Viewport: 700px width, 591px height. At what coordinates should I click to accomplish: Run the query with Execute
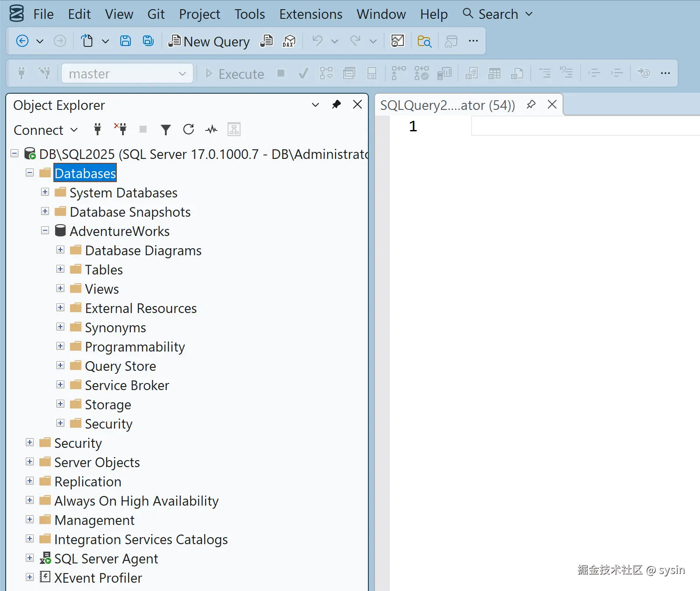click(x=235, y=74)
